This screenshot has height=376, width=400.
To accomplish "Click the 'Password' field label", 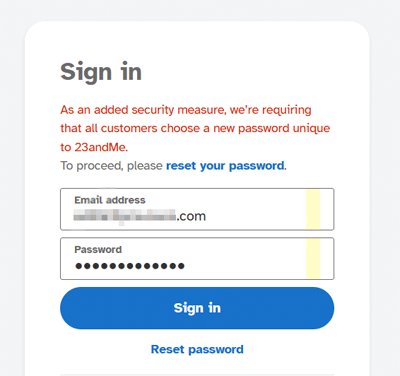I will 98,249.
